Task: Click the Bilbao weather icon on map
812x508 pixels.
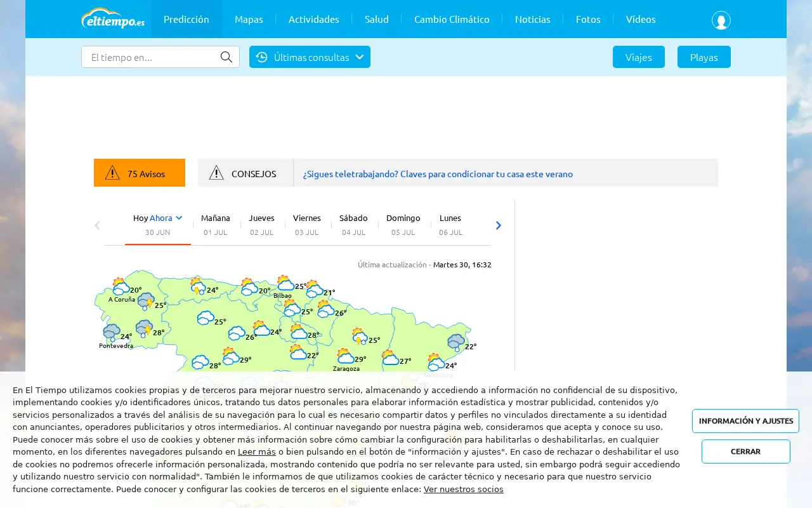Action: (285, 283)
